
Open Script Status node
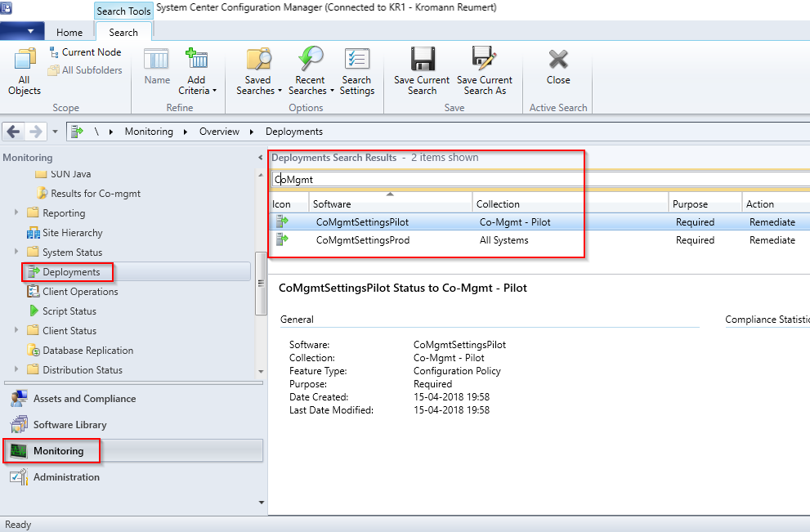point(62,311)
